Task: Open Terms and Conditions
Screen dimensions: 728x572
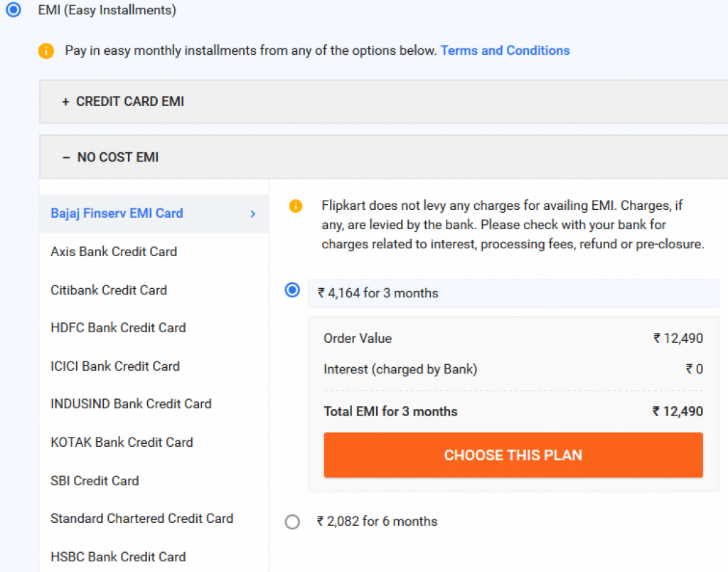Action: [505, 51]
